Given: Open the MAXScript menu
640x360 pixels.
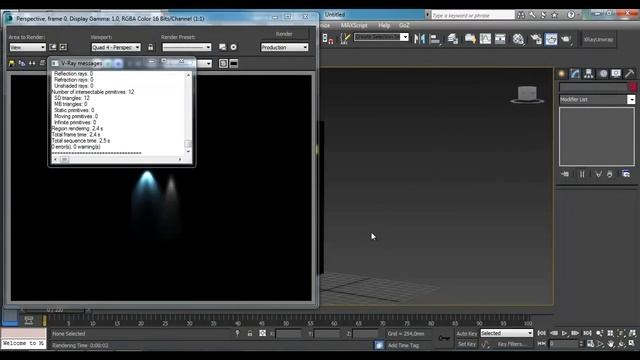Looking at the screenshot, I should click(x=354, y=25).
